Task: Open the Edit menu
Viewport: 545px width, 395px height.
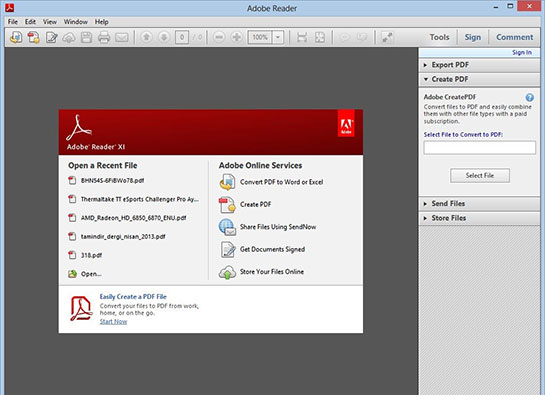Action: (30, 22)
